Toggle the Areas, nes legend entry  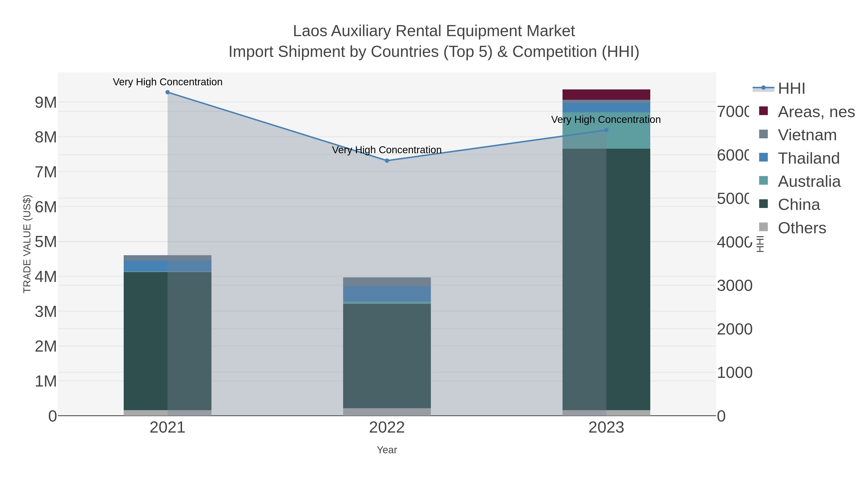point(807,112)
